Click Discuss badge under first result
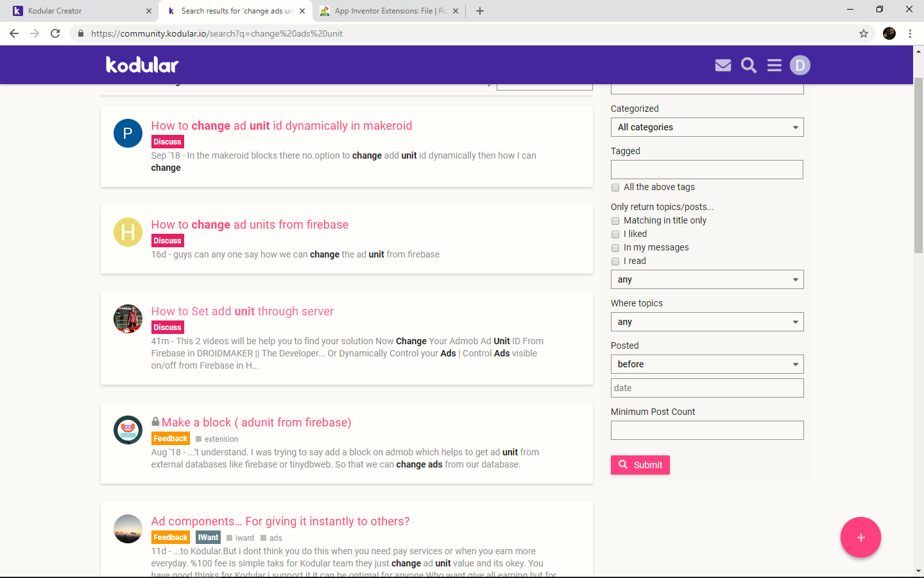The width and height of the screenshot is (924, 578). coord(167,142)
